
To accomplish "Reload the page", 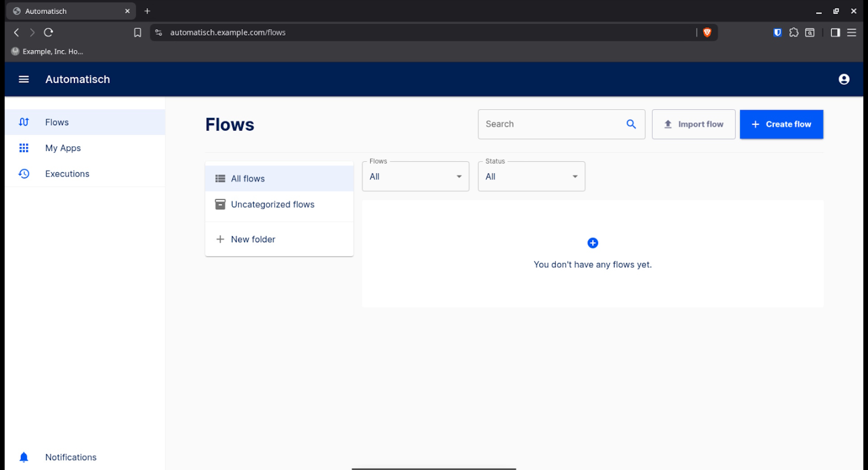I will click(x=48, y=33).
